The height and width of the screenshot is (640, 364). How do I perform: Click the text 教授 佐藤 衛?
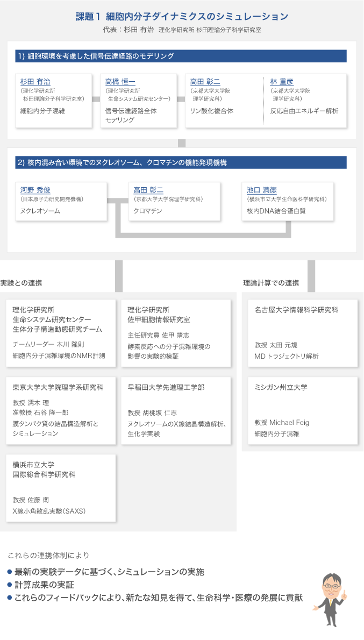click(x=31, y=500)
